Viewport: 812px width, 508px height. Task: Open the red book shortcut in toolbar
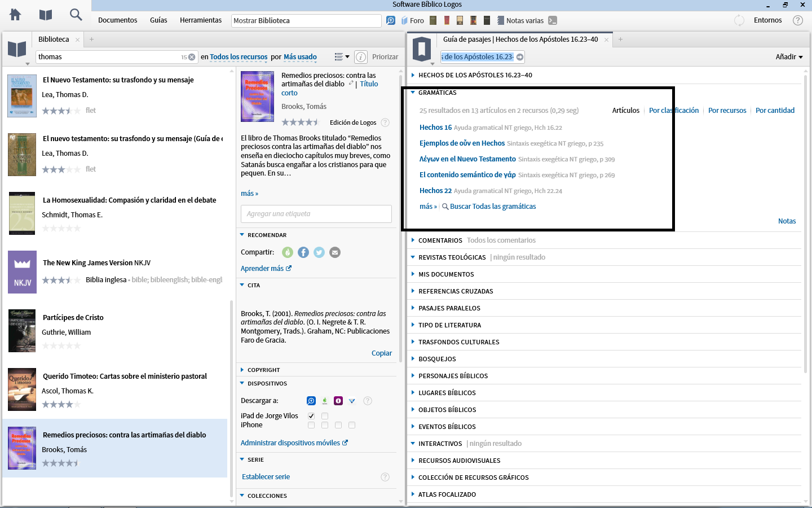447,20
